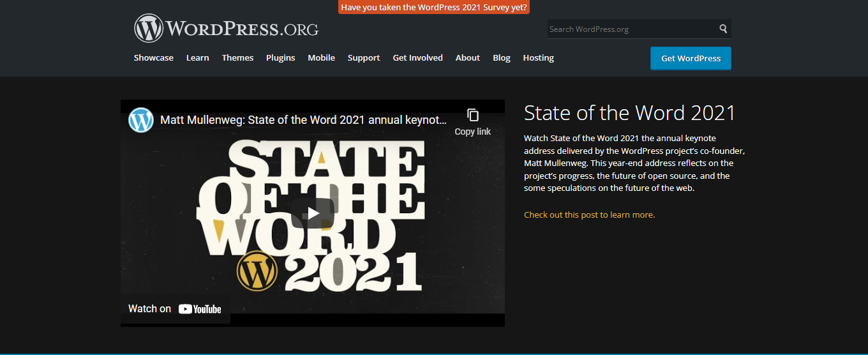Click the Copy link icon on video

coord(472,116)
